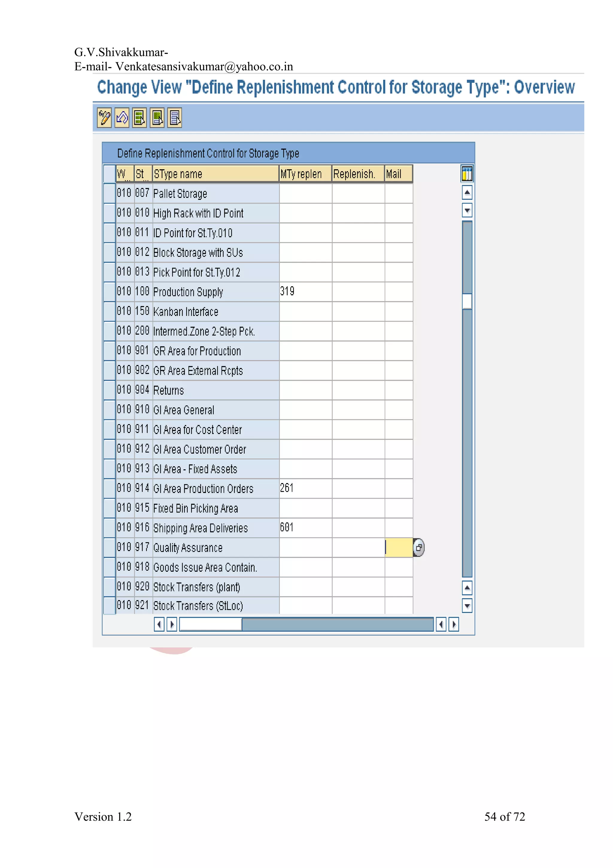Click MTy replen field showing 261
The image size is (613, 868).
306,489
